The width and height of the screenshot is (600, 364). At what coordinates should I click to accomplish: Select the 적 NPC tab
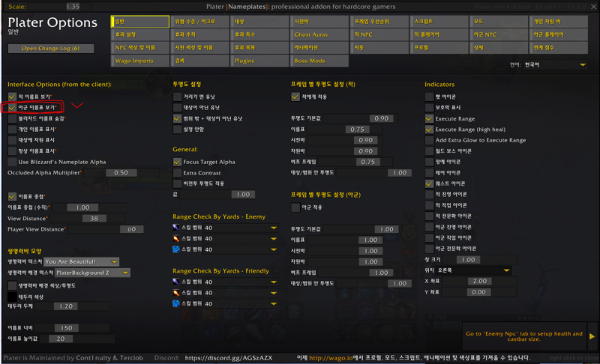pos(379,34)
